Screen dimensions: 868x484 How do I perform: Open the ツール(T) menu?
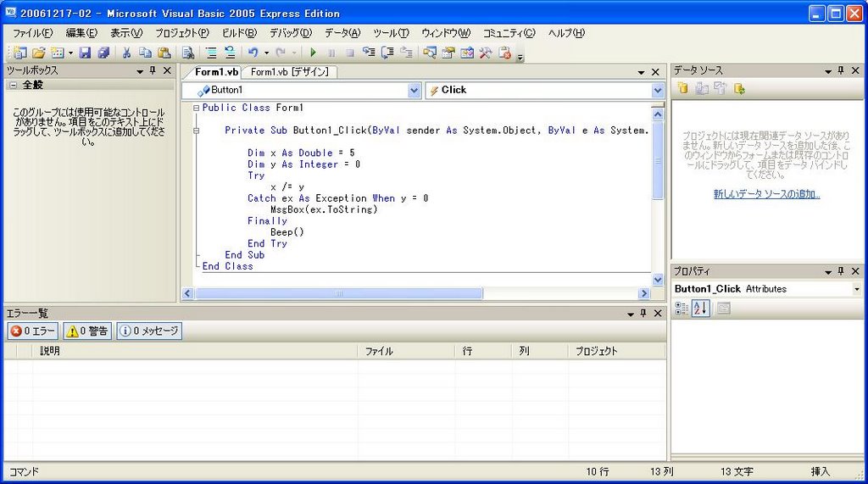pos(391,33)
